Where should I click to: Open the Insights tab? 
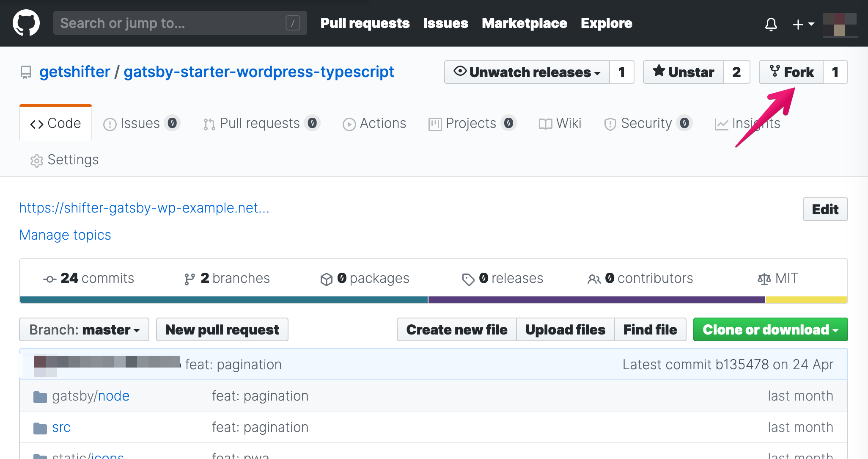(747, 123)
